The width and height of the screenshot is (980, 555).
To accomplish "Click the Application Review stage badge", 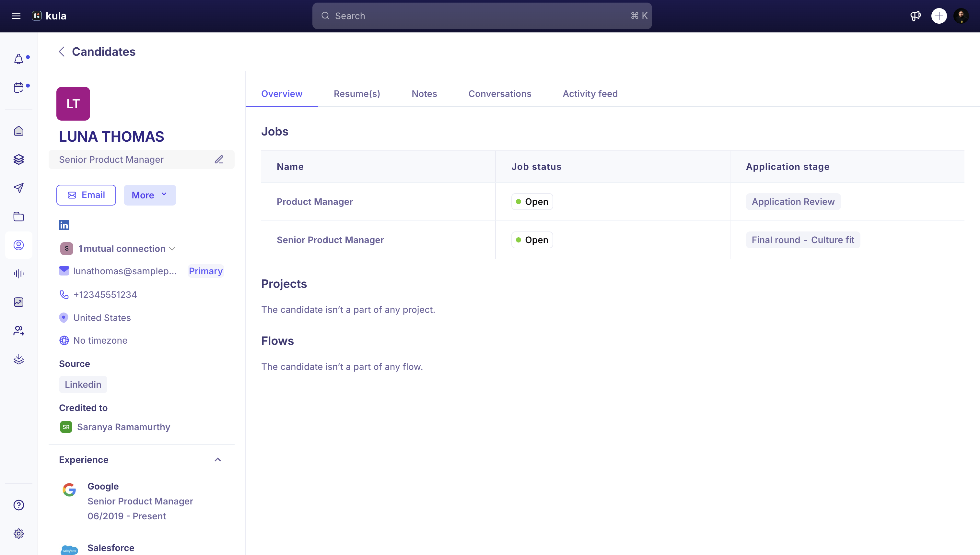I will [x=793, y=202].
